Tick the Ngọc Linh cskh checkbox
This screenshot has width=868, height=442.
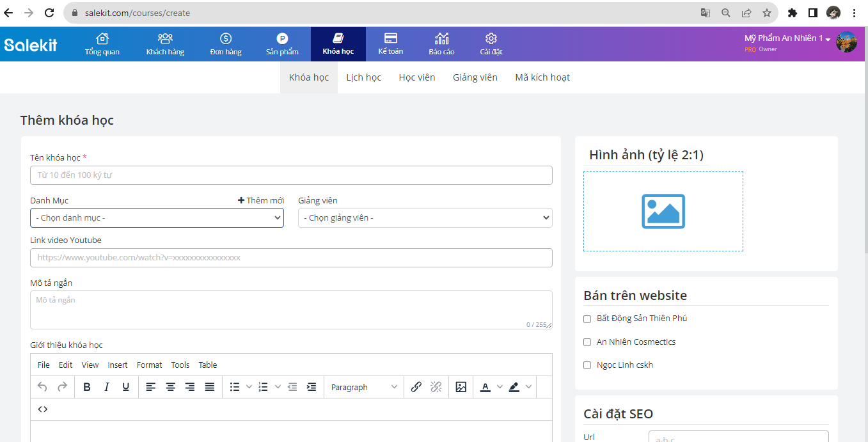coord(587,365)
